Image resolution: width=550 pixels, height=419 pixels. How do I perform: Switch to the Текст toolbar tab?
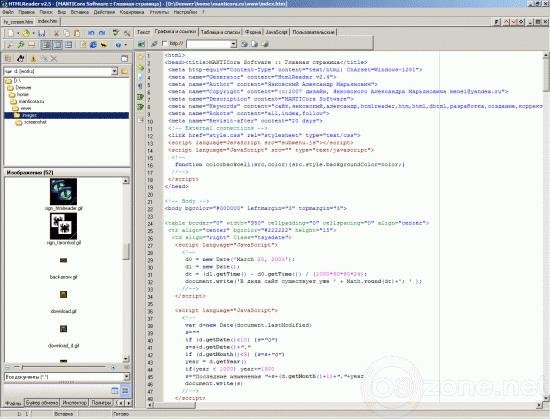[x=143, y=32]
